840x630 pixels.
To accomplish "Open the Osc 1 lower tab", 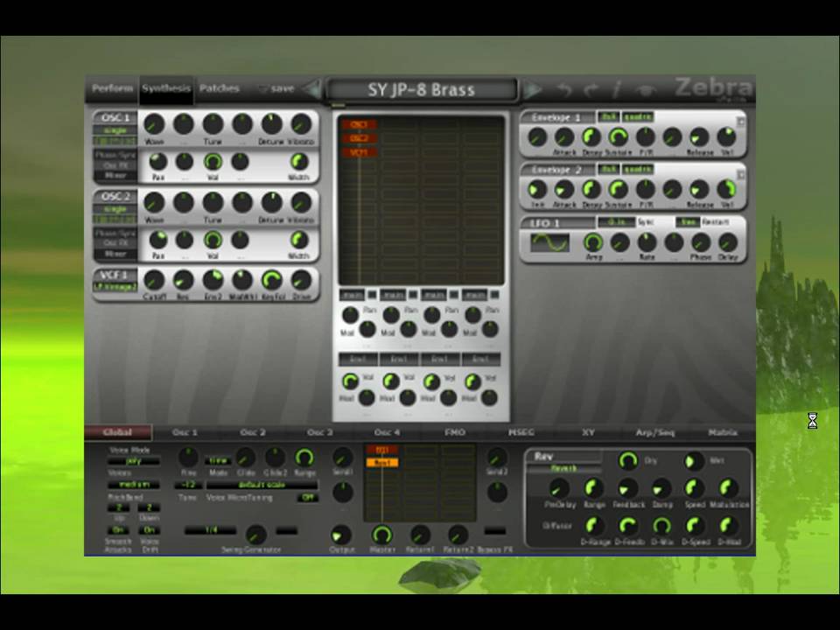I will [185, 432].
